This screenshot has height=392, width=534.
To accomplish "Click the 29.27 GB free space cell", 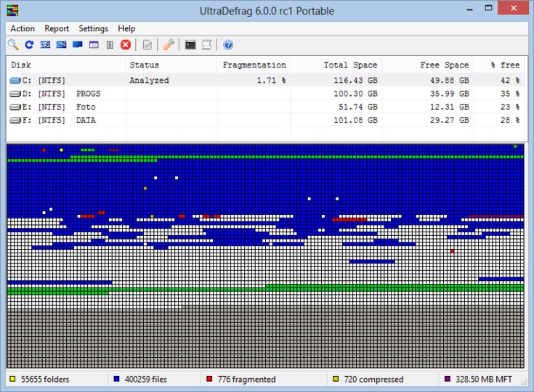I will 450,120.
